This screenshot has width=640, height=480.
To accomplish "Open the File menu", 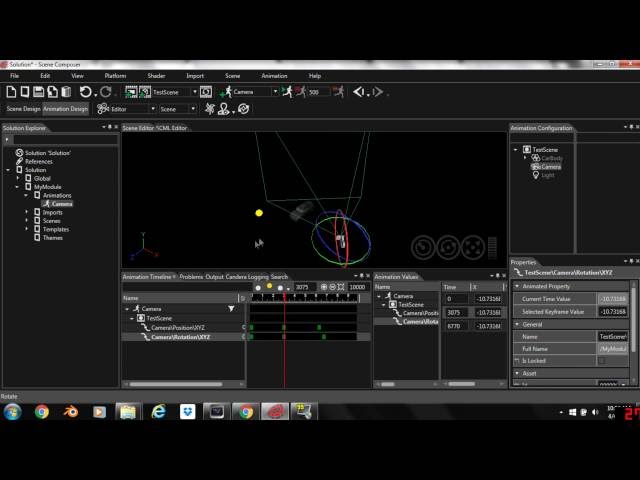I will point(15,76).
